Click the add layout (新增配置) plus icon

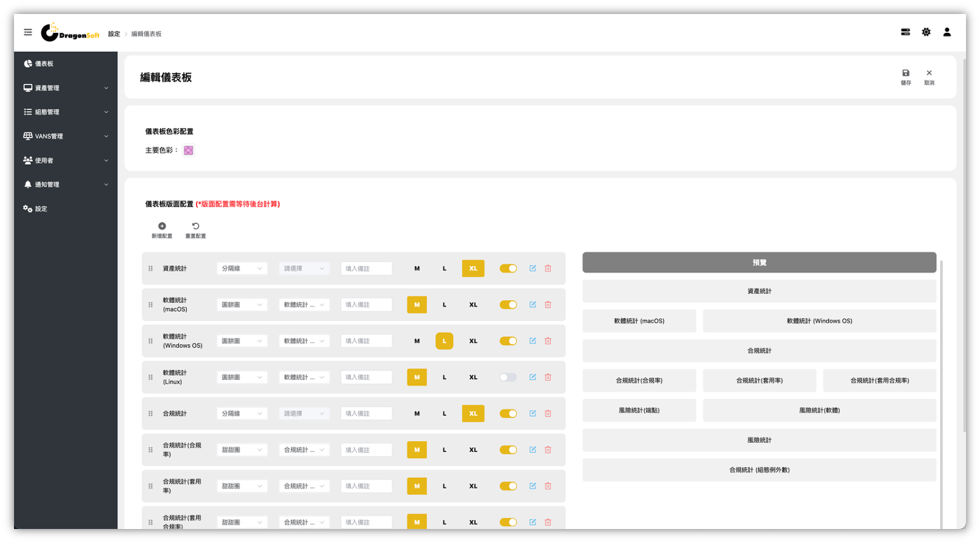(162, 227)
